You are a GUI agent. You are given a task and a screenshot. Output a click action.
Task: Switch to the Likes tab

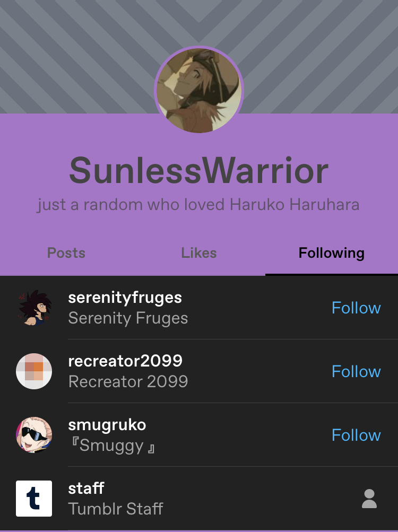tap(199, 253)
